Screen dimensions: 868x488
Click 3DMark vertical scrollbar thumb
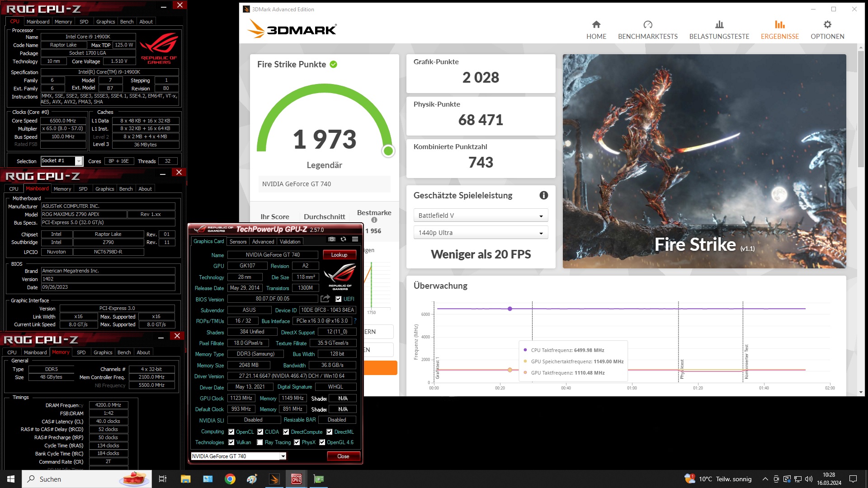pyautogui.click(x=860, y=108)
